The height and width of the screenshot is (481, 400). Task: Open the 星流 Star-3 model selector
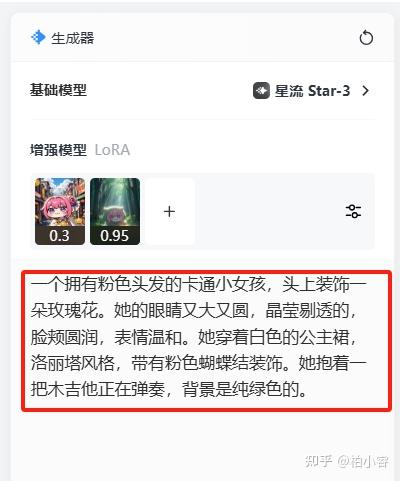(311, 91)
